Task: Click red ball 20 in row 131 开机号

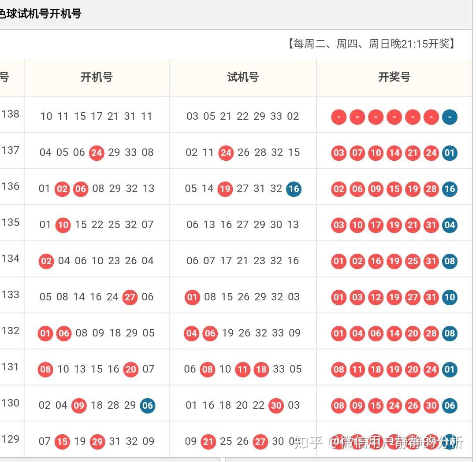Action: [x=131, y=369]
